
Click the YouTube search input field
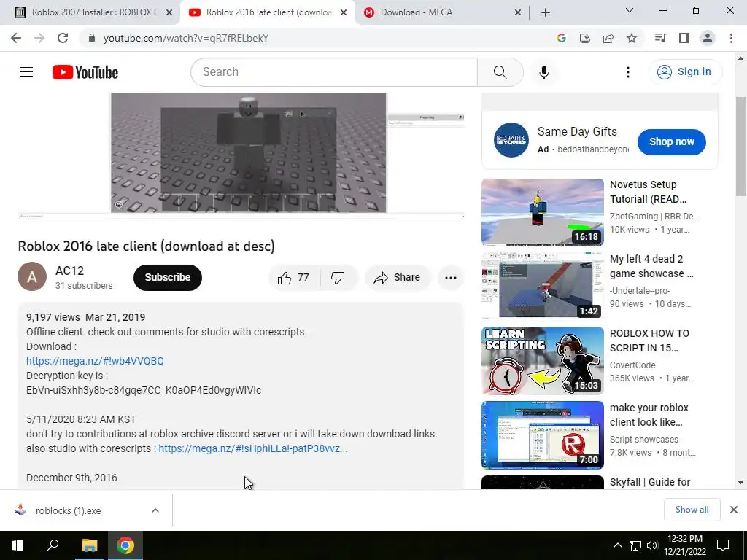coord(334,72)
